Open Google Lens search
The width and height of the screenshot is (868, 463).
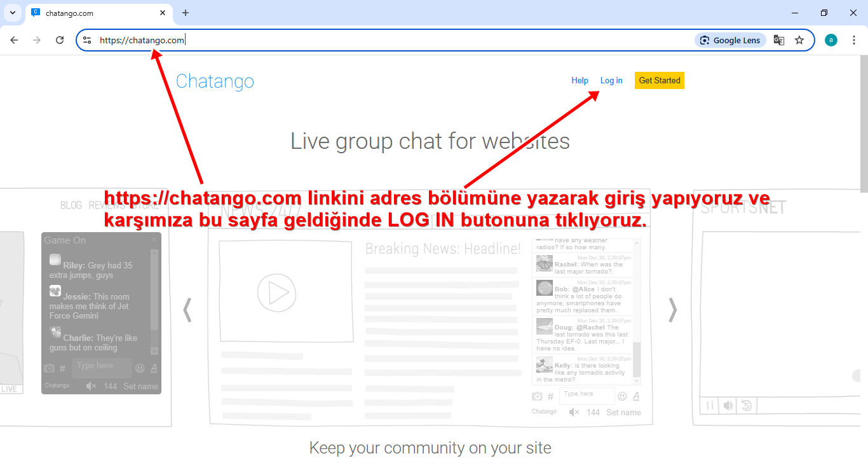731,40
